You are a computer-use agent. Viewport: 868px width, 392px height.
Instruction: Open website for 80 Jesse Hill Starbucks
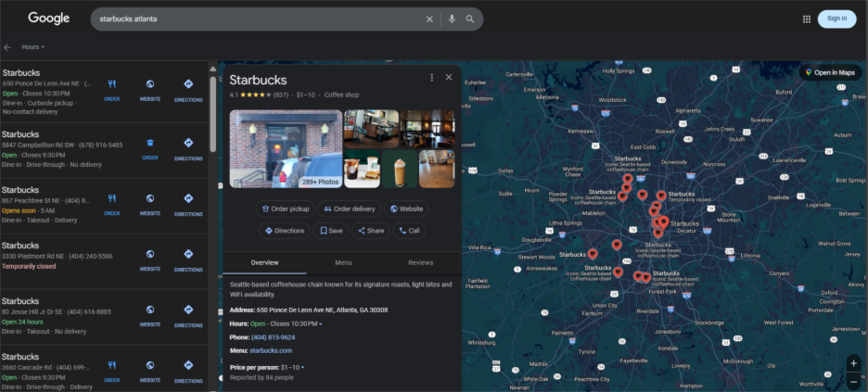150,316
